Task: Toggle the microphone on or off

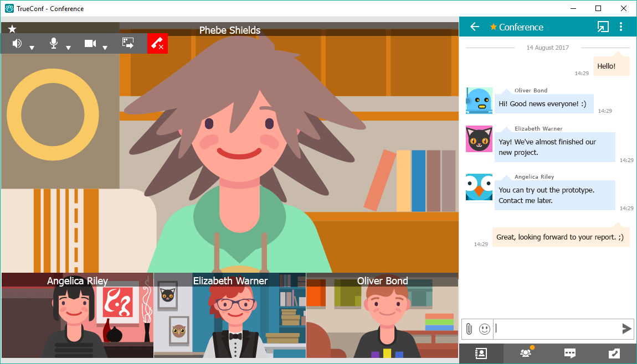Action: pos(54,43)
